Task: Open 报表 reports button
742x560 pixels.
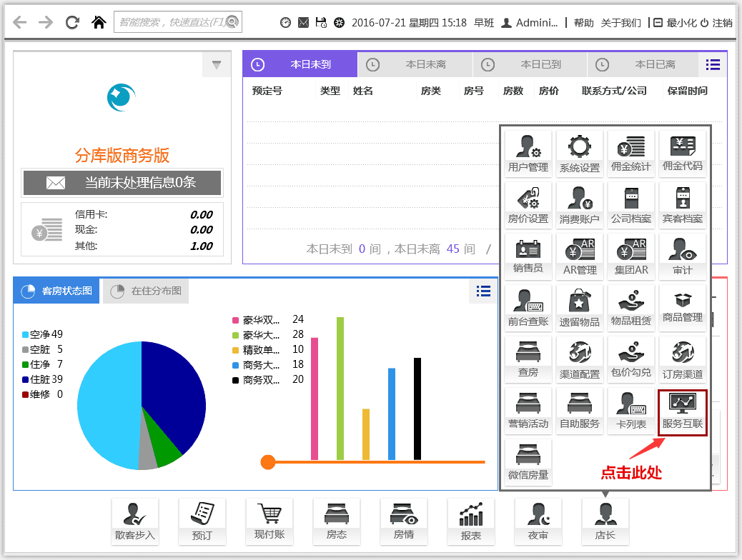Action: click(471, 521)
